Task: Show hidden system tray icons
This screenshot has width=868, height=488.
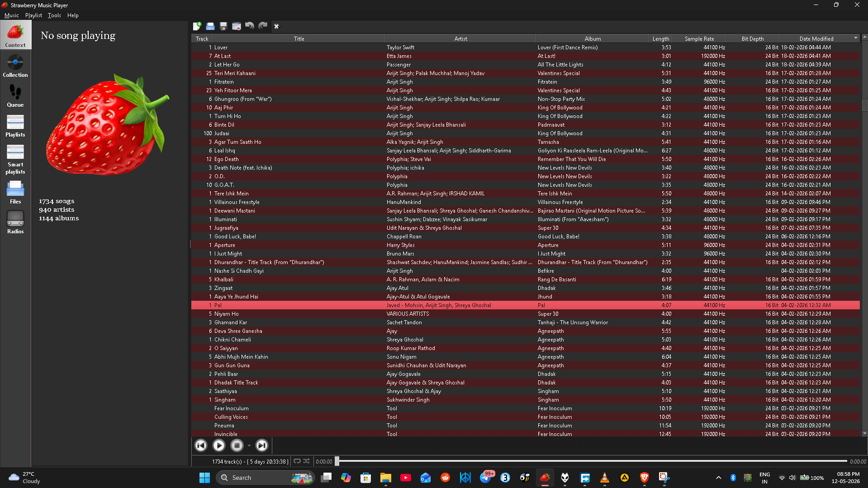Action: 719,478
